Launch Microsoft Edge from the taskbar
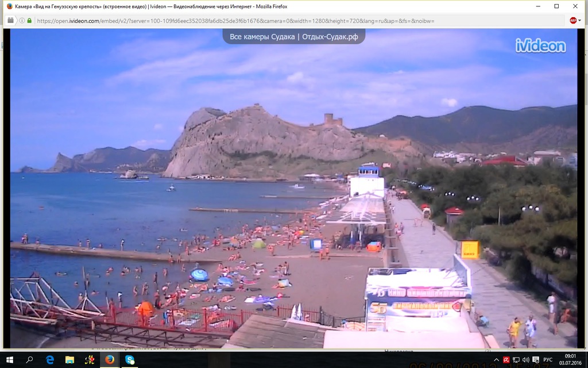The height and width of the screenshot is (368, 588). click(50, 359)
